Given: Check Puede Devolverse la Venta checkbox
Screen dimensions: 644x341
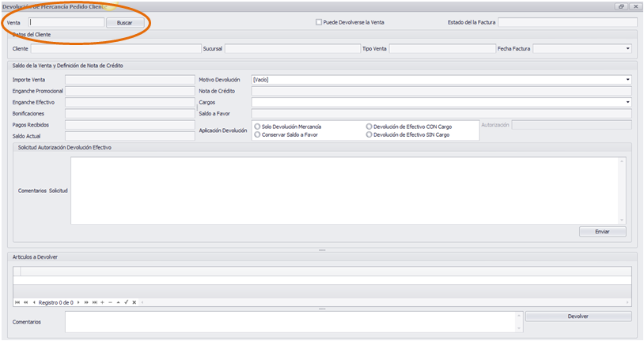Looking at the screenshot, I should 319,22.
